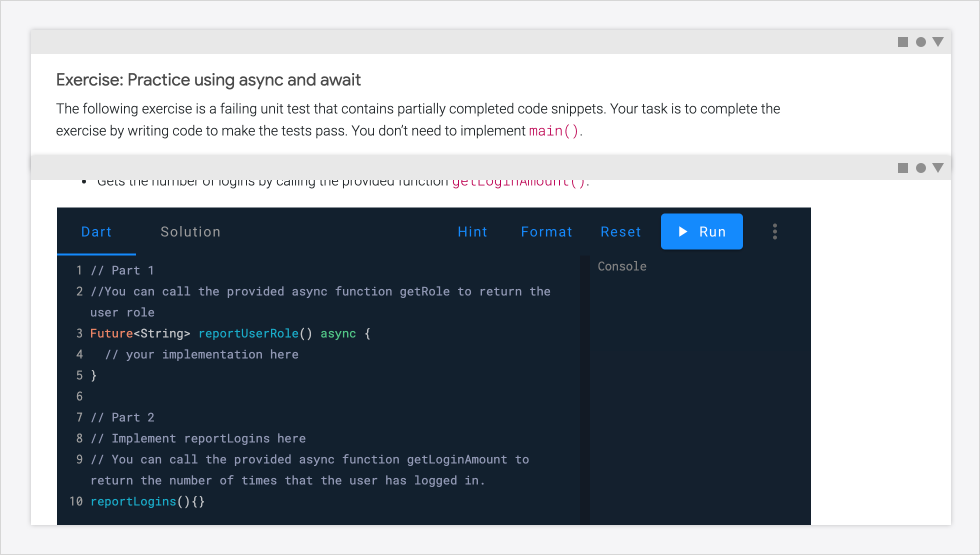Open the DartPad overflow menu (three dots)
This screenshot has height=556, width=980.
click(x=774, y=231)
